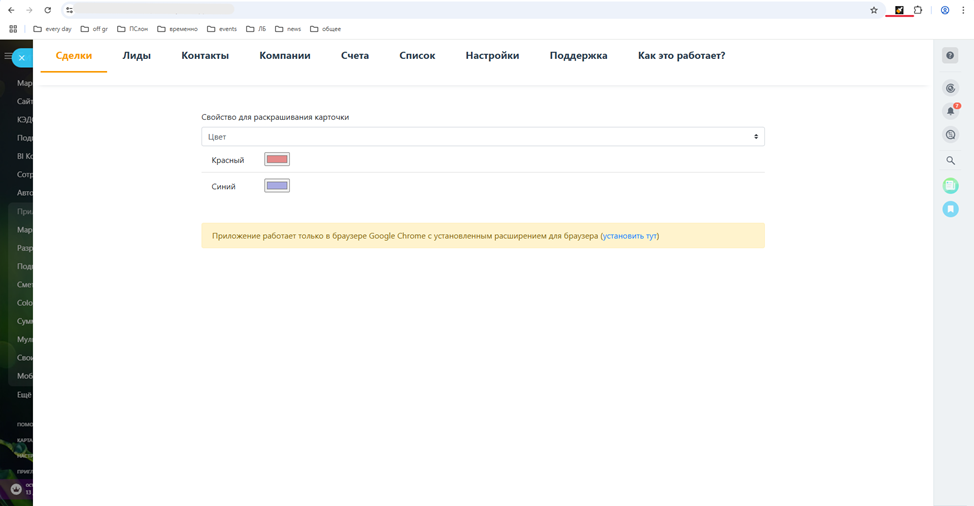974x506 pixels.
Task: Reload the page in browser
Action: (47, 10)
